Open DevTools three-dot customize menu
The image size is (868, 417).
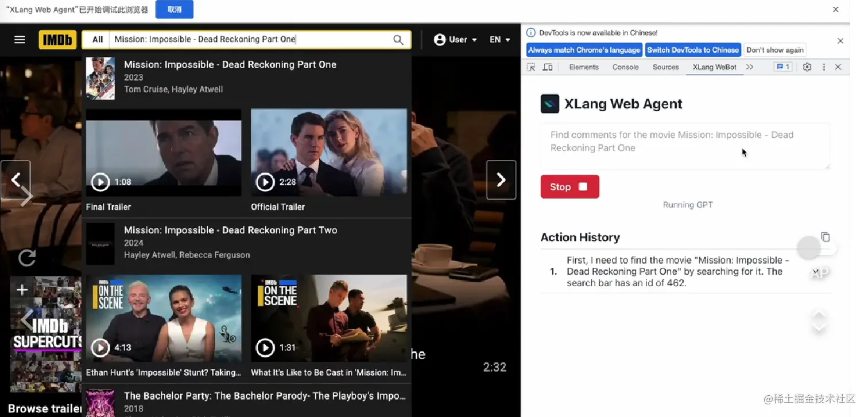(x=824, y=67)
